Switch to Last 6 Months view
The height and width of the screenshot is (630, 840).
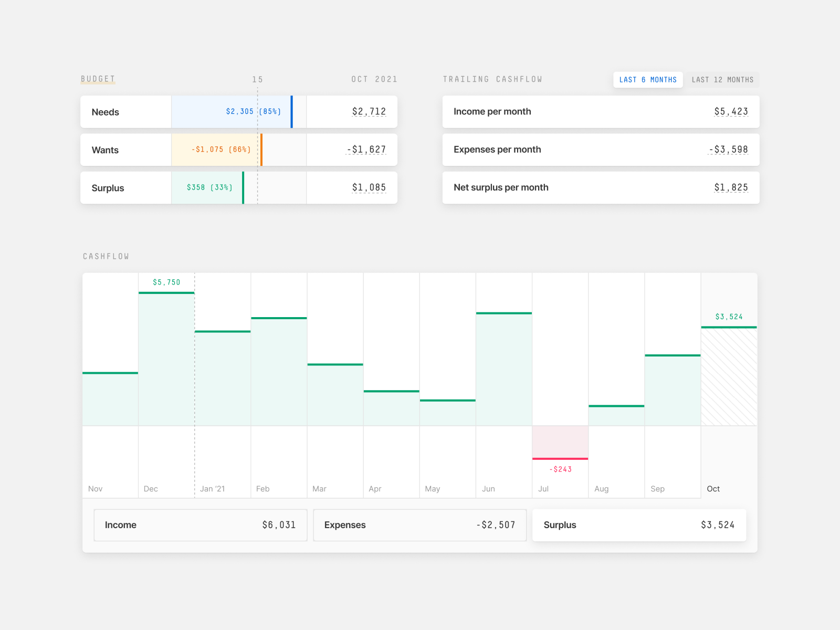click(x=648, y=80)
